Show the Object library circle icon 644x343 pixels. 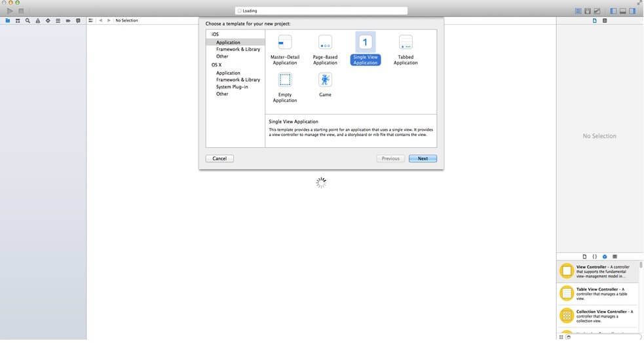pyautogui.click(x=605, y=257)
